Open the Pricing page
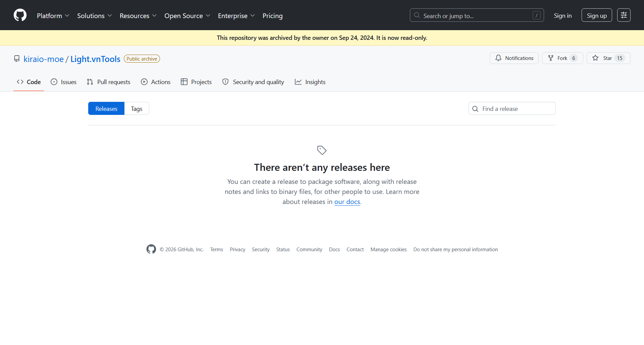Viewport: 644px width, 345px height. point(272,16)
